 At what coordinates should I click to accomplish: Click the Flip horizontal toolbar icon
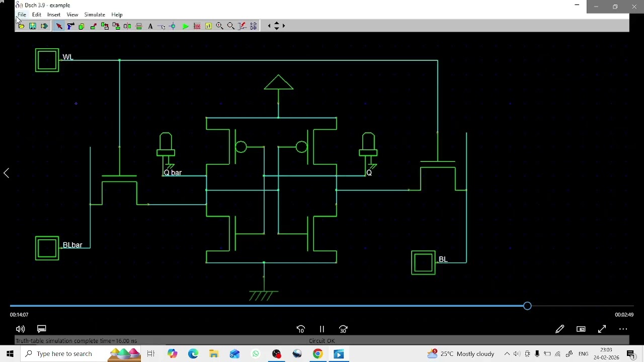tap(127, 26)
